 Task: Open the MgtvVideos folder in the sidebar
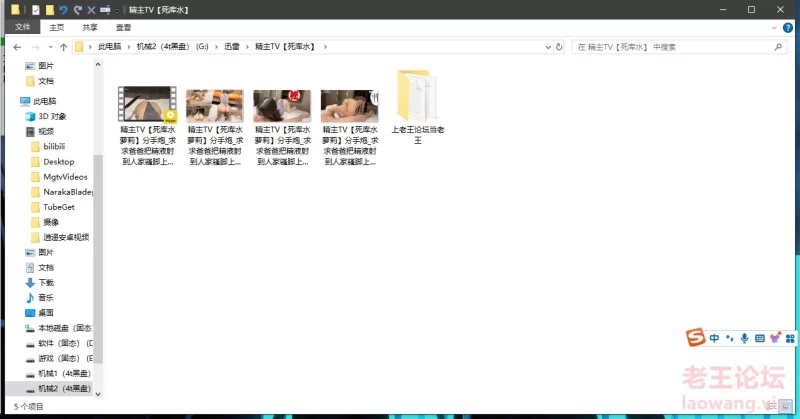point(65,177)
